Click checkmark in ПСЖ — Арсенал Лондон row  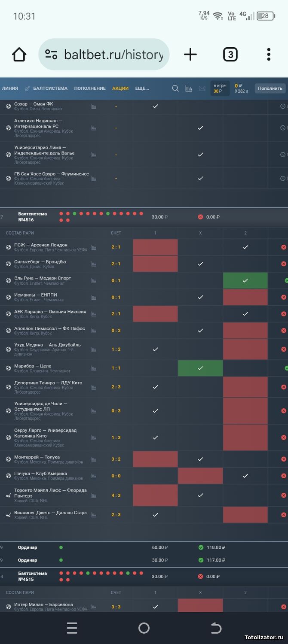(245, 247)
